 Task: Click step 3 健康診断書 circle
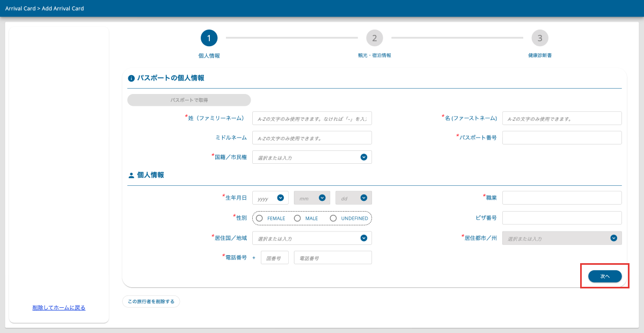pyautogui.click(x=540, y=38)
